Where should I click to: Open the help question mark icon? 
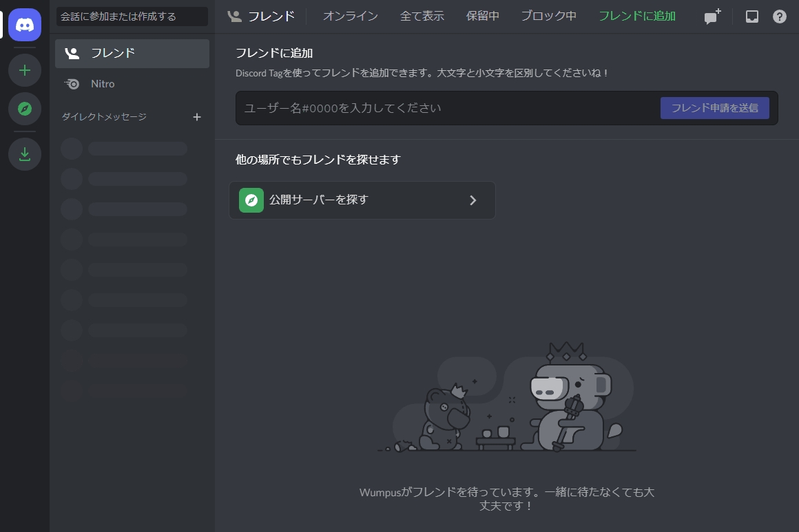tap(779, 17)
